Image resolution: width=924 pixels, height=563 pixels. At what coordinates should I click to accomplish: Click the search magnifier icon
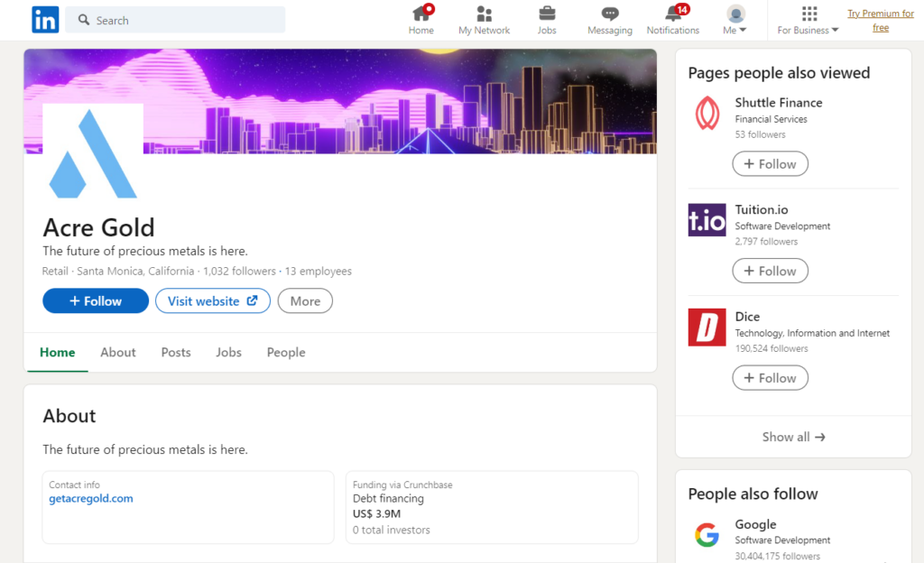tap(84, 20)
